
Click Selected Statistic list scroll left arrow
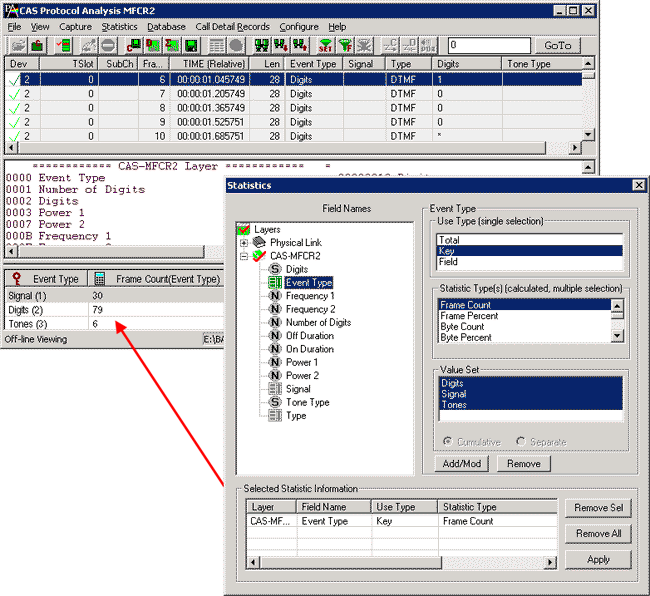[254, 562]
